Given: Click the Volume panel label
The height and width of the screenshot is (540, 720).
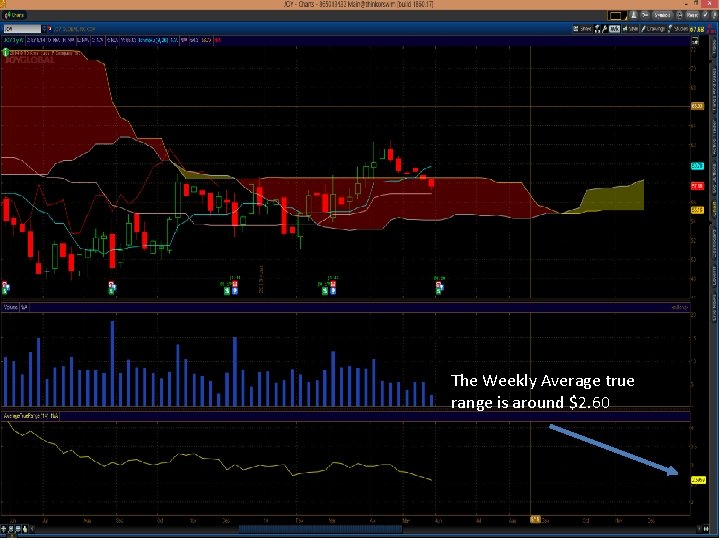Looking at the screenshot, I should point(11,307).
